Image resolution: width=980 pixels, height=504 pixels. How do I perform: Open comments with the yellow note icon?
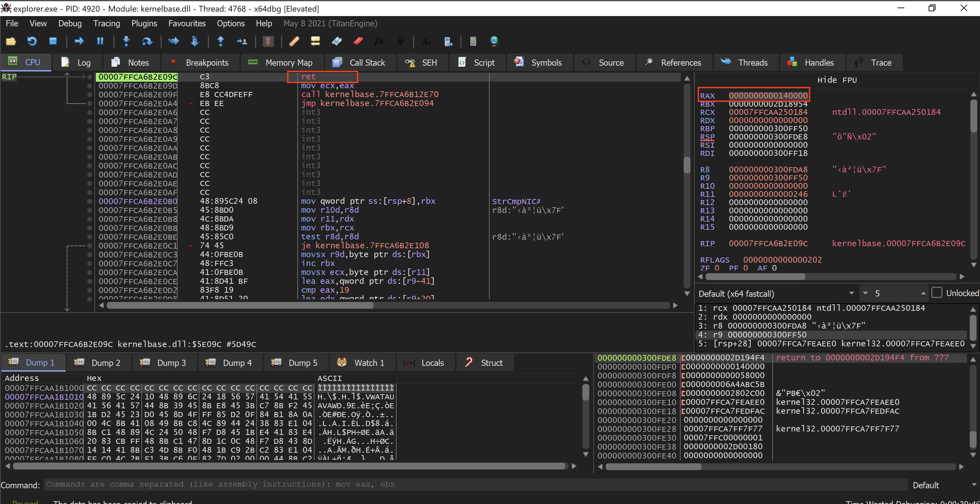point(315,41)
